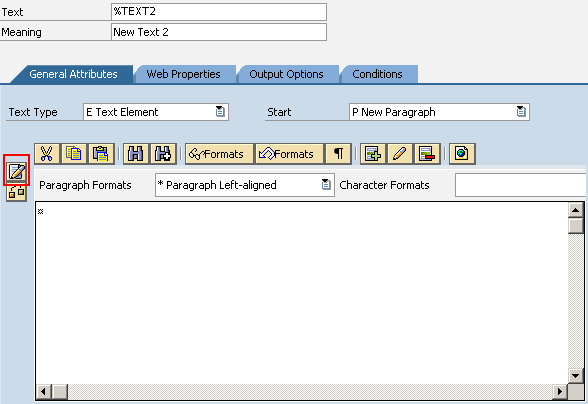This screenshot has height=404, width=588.
Task: Click the Start label
Action: coord(279,112)
